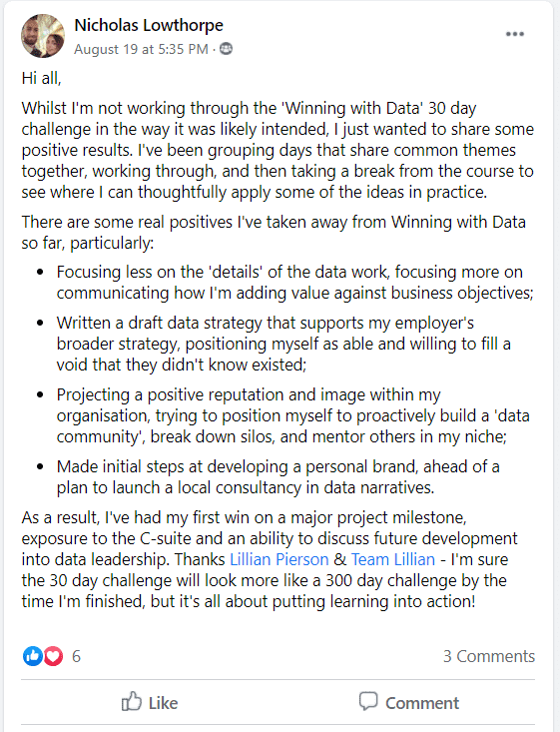
Task: Click the blue thumbs-up reaction icon
Action: click(x=33, y=656)
